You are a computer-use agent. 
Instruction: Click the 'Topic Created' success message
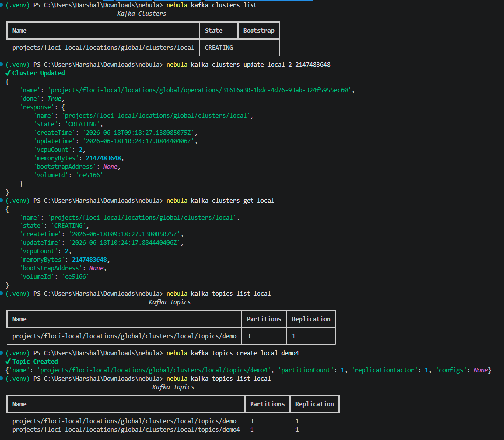35,361
